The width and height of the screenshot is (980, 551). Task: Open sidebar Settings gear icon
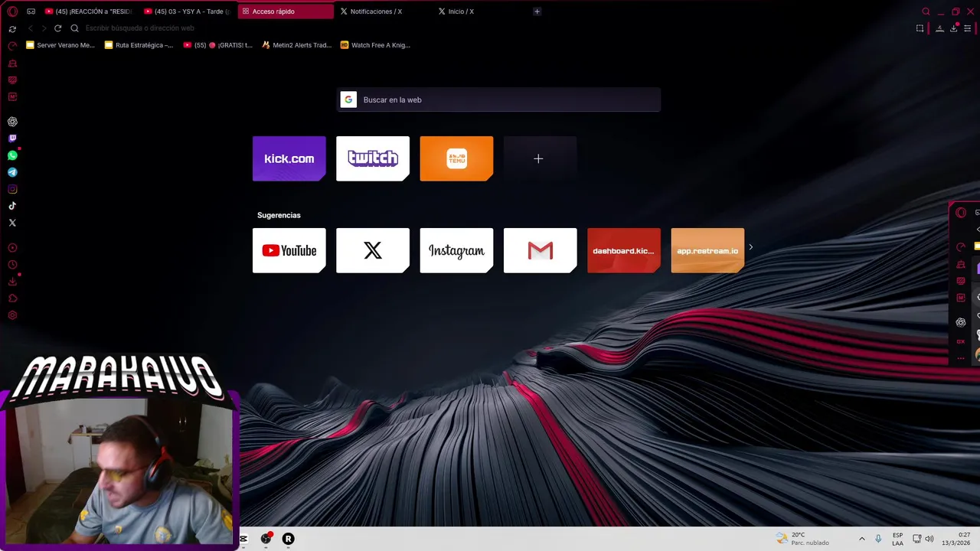(12, 315)
